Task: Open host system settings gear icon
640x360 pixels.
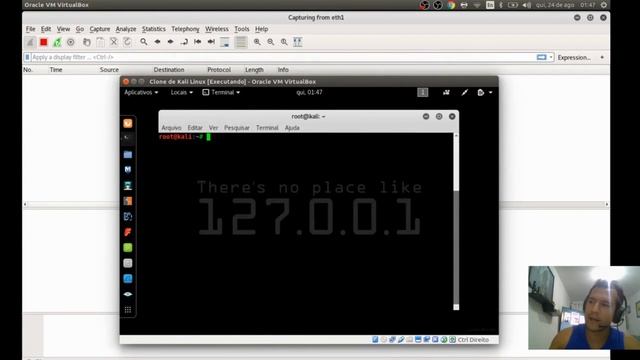Action: (603, 5)
